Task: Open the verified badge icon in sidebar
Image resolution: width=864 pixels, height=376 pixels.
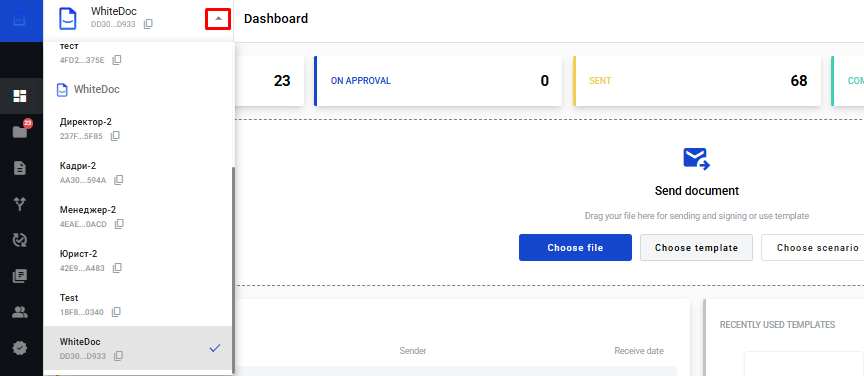Action: pyautogui.click(x=20, y=348)
